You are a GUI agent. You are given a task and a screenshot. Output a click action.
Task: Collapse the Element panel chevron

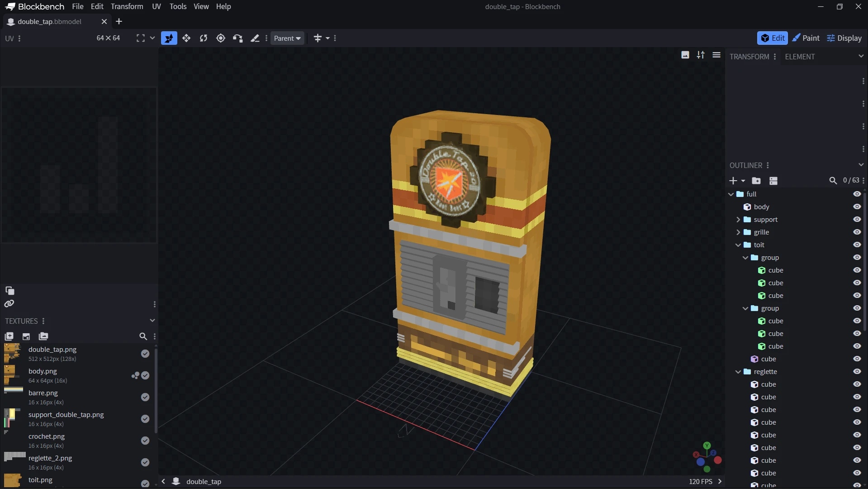click(x=861, y=56)
